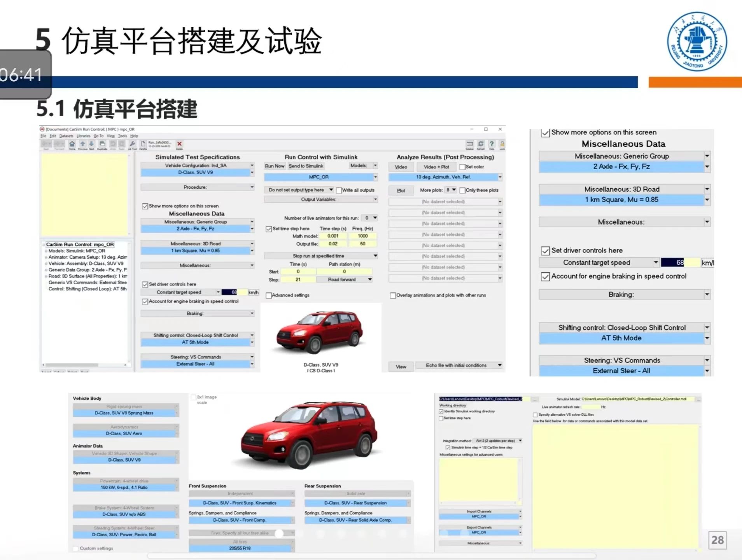The height and width of the screenshot is (560, 742).
Task: Click the Refresh toolbar icon
Action: click(x=481, y=144)
